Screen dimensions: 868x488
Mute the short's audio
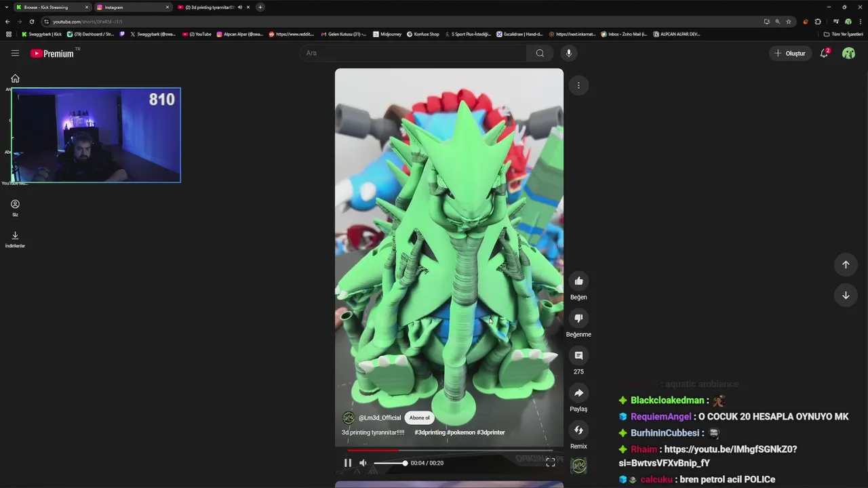363,463
